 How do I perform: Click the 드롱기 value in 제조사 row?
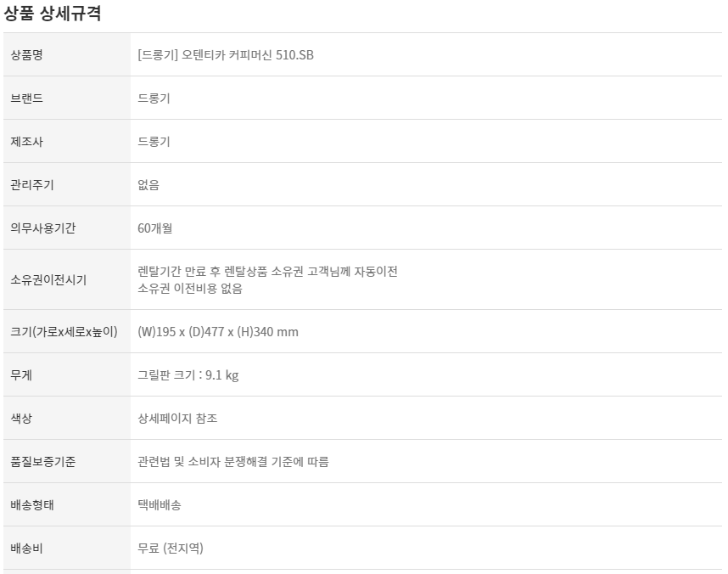point(154,142)
